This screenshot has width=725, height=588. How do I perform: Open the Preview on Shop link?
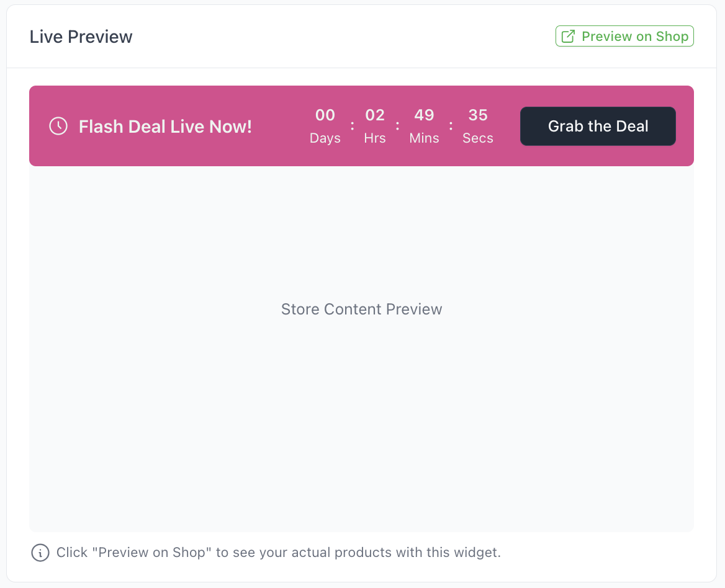coord(634,37)
